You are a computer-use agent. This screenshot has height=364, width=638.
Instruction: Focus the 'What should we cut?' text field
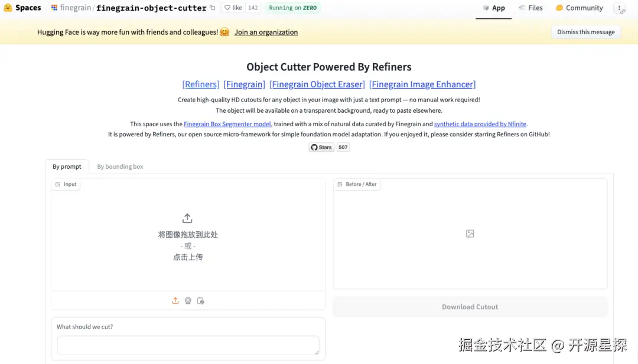pos(188,345)
